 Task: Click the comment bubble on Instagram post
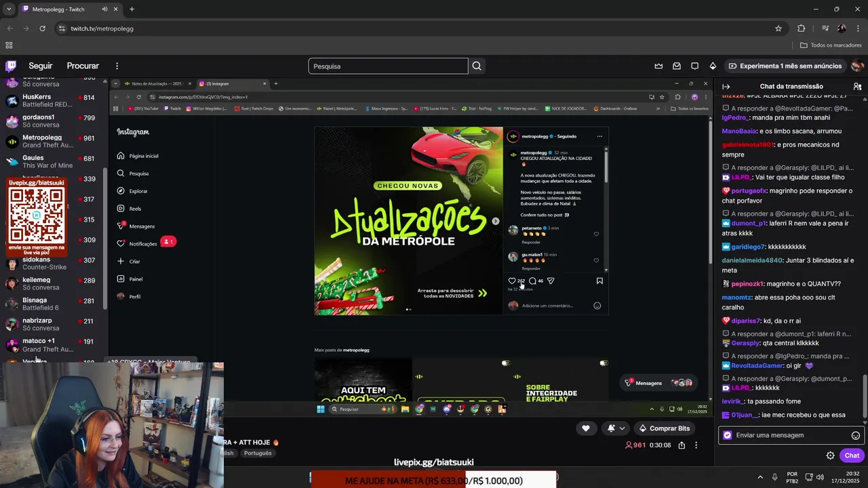coord(532,281)
